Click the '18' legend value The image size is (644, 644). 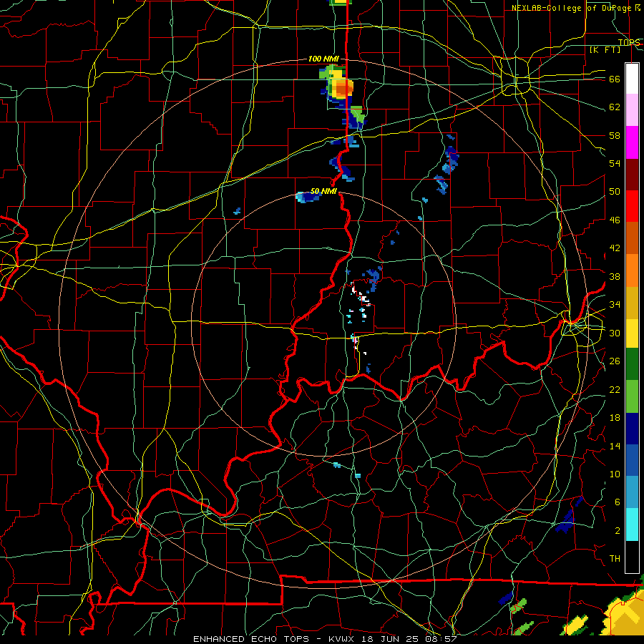pos(615,418)
